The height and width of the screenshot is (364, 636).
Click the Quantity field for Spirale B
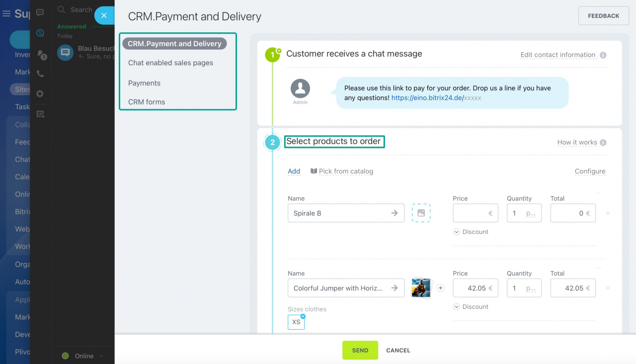[524, 213]
